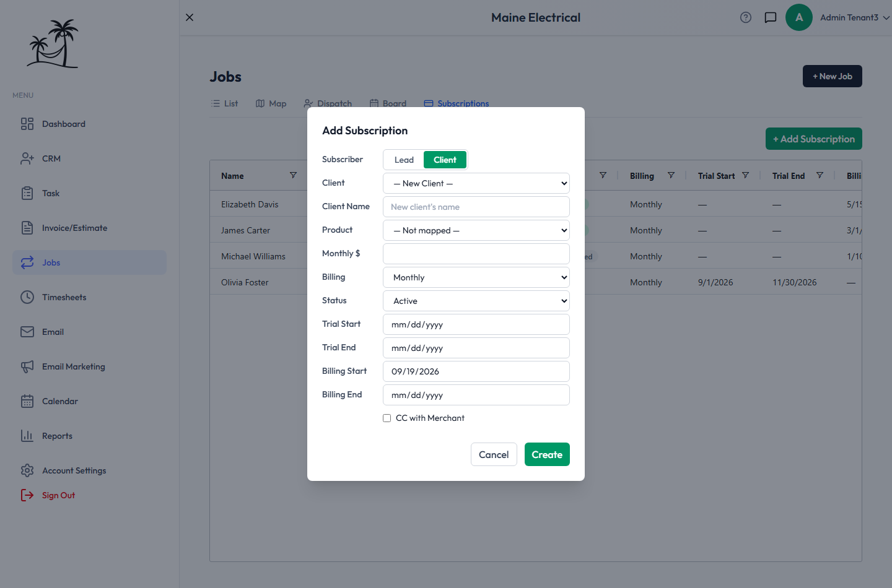Click the Jobs repeat-arrows icon
The image size is (892, 588).
click(x=27, y=262)
